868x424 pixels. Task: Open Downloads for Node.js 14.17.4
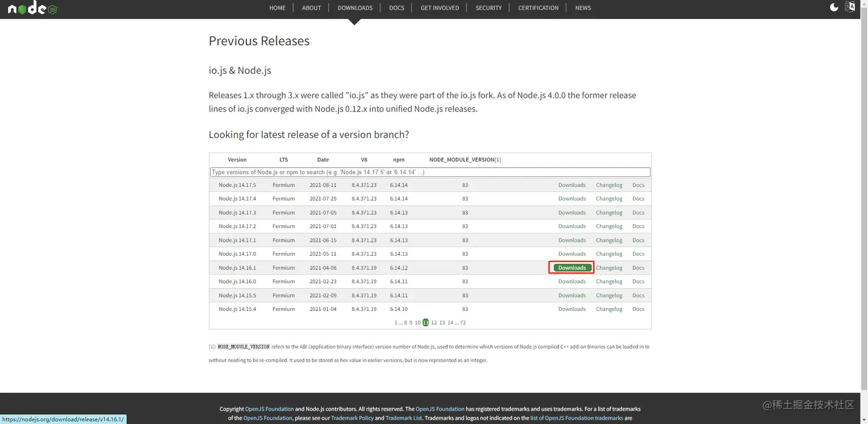(572, 199)
